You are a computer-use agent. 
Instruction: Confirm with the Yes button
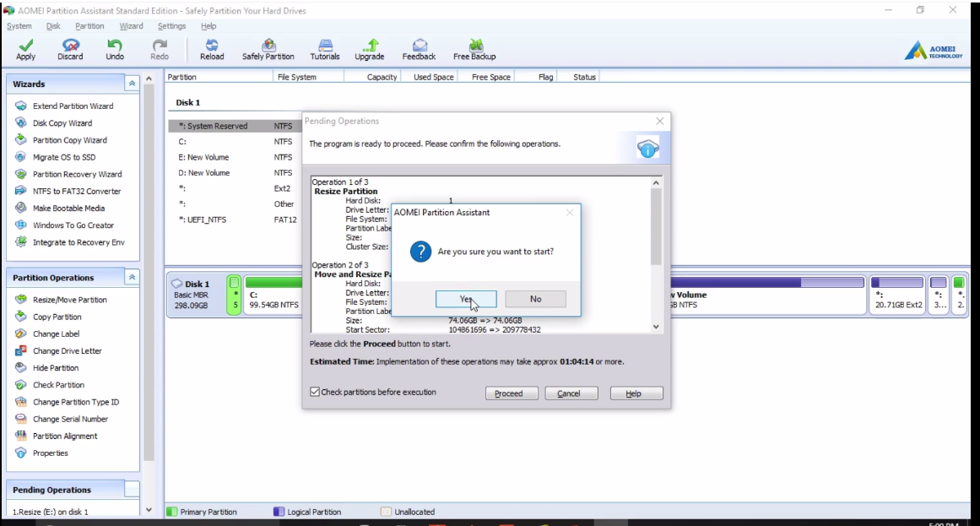click(x=466, y=299)
